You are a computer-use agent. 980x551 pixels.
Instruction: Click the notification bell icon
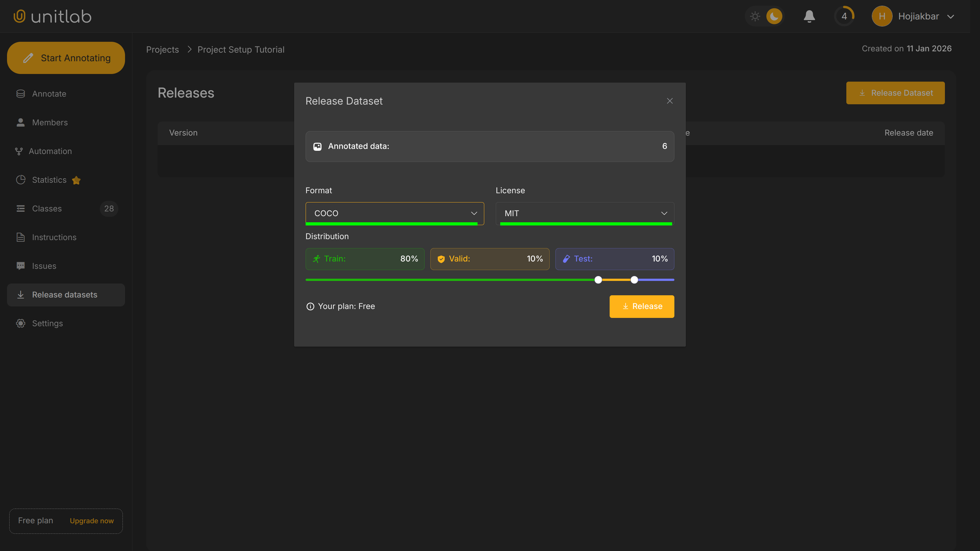809,17
